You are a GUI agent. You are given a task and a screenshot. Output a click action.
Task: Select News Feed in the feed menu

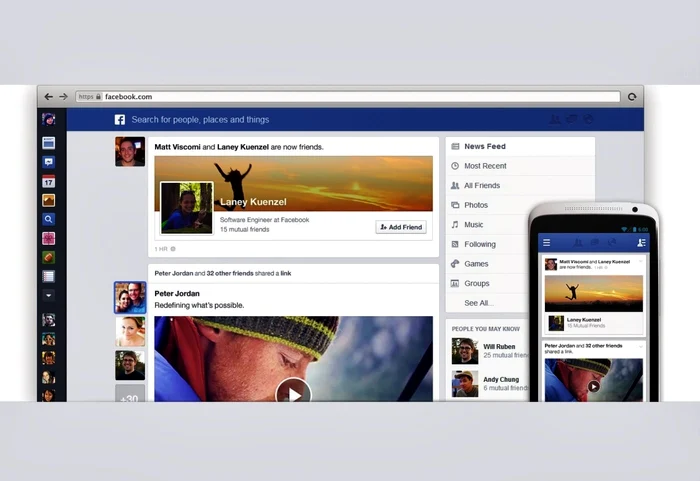coord(520,146)
